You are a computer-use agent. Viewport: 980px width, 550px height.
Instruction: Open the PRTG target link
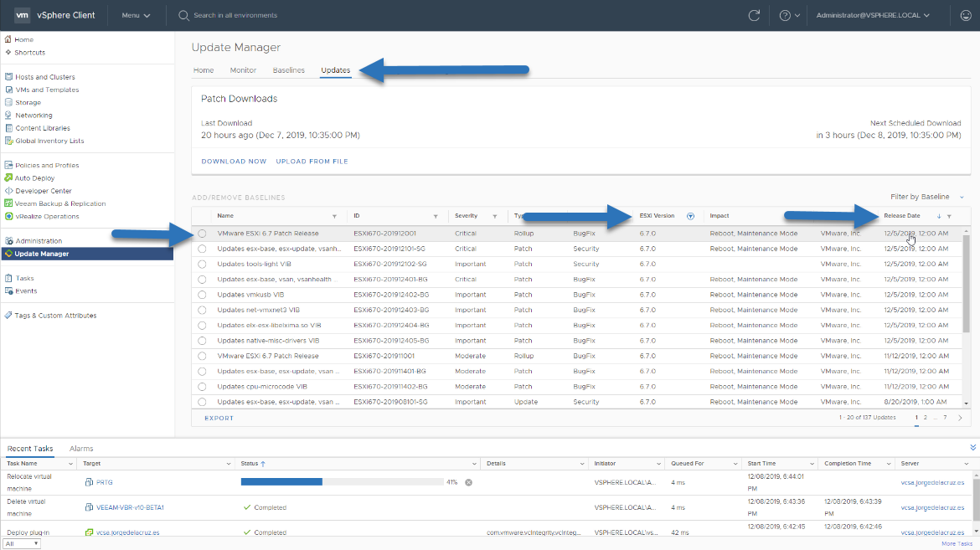pyautogui.click(x=105, y=482)
